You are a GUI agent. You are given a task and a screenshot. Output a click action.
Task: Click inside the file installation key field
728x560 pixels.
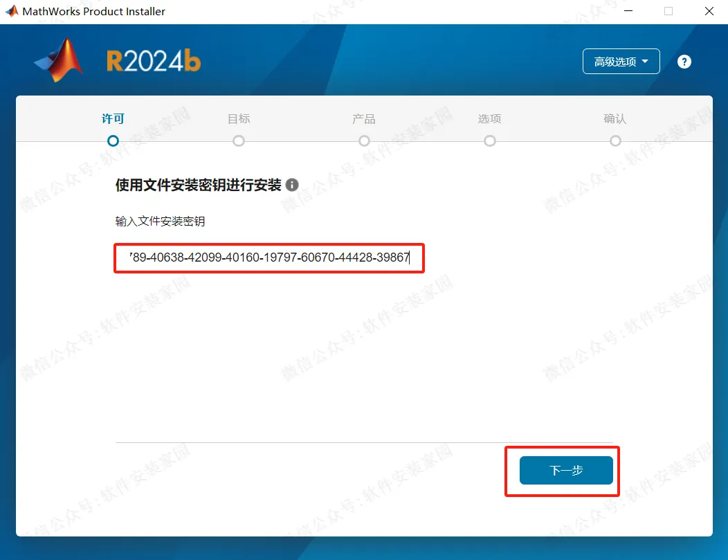pyautogui.click(x=269, y=258)
